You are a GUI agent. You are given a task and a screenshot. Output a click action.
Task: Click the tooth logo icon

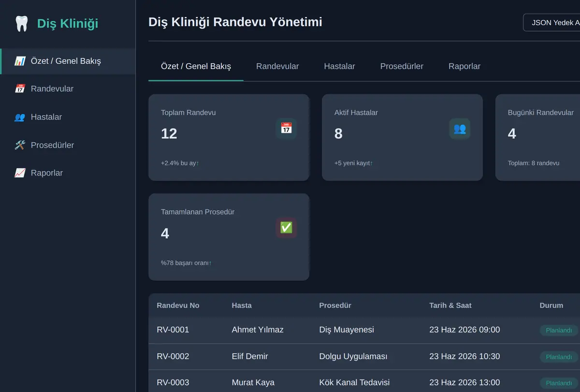pyautogui.click(x=22, y=23)
